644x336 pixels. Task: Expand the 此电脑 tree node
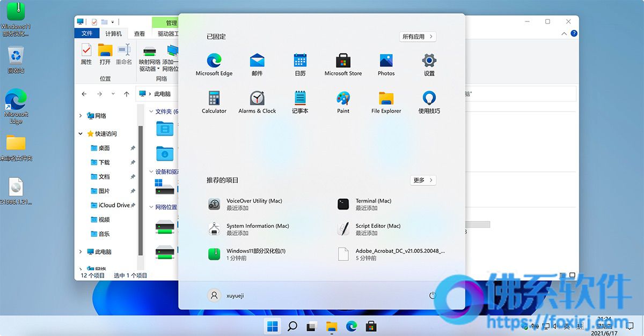(80, 252)
